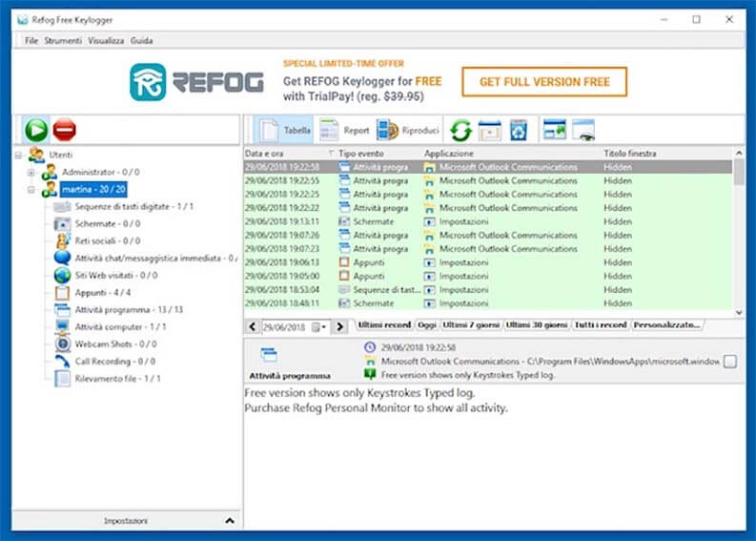Select Attività computer - 1 / 1 category
The width and height of the screenshot is (756, 541).
pyautogui.click(x=120, y=326)
